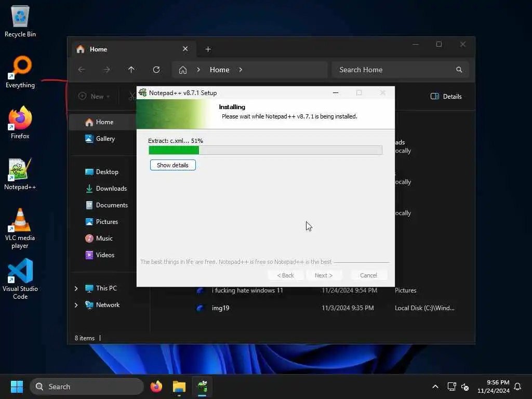Open Notepad++ desktop shortcut
The image size is (532, 399).
click(x=20, y=174)
